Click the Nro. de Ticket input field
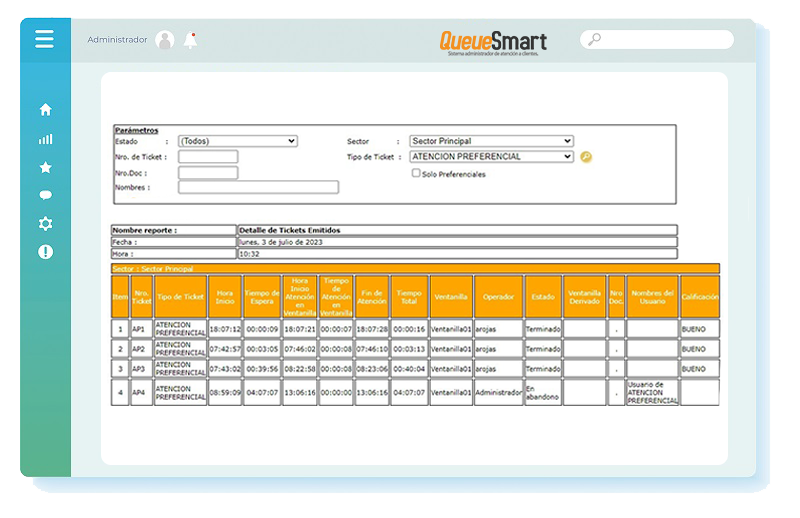Viewport: 800px width, 518px height. coord(208,157)
